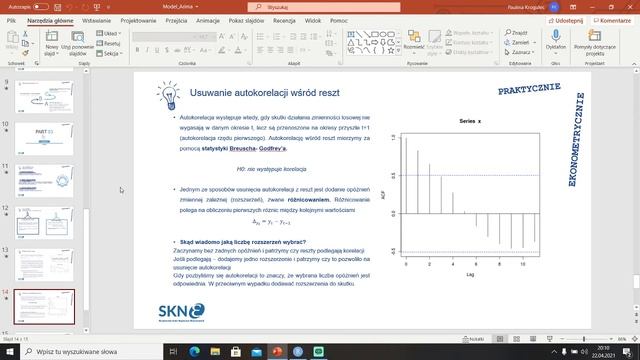Click the Notatki button in status bar
Image resolution: width=640 pixels, height=360 pixels.
473,339
